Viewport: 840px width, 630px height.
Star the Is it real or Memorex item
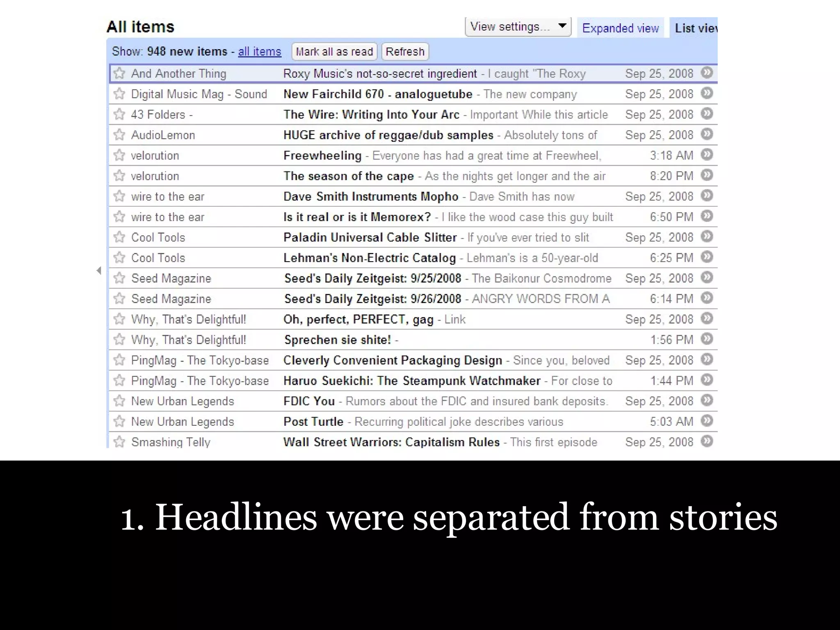tap(119, 217)
